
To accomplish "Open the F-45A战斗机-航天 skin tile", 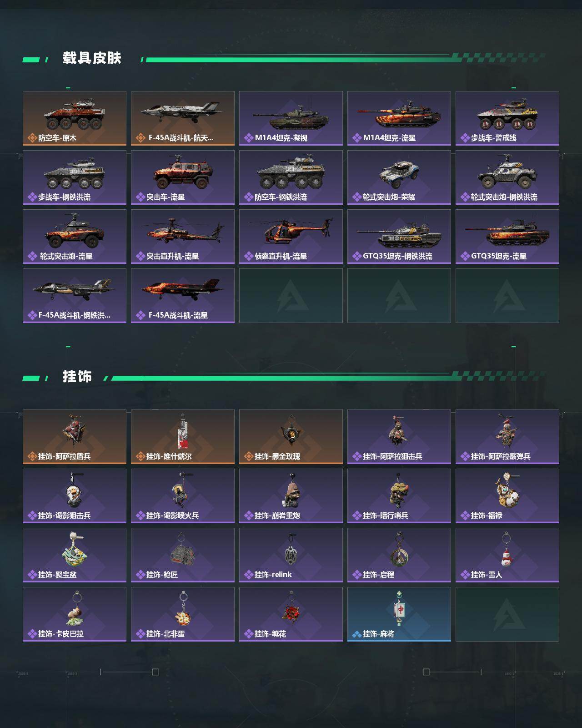I will coord(183,118).
